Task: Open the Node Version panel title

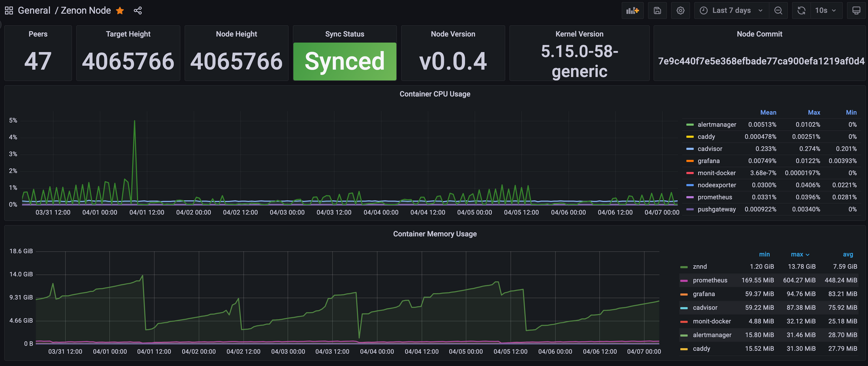Action: coord(453,34)
